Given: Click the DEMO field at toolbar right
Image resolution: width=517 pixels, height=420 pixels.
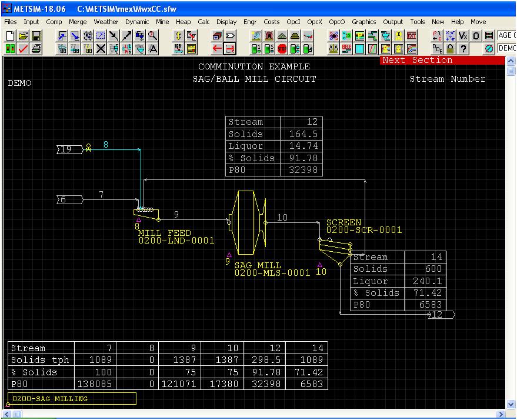Looking at the screenshot, I should 507,48.
